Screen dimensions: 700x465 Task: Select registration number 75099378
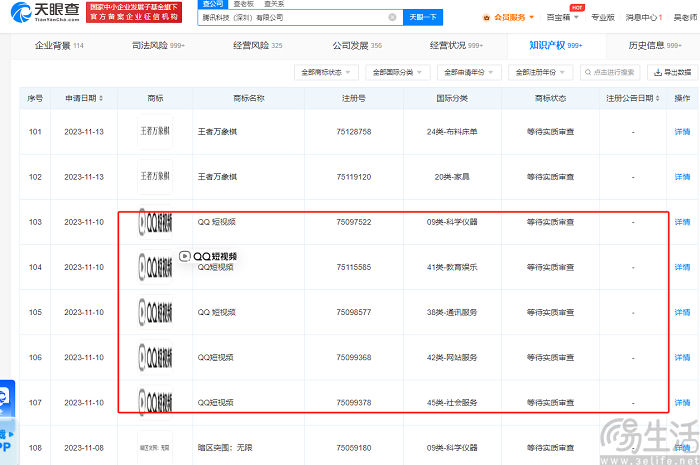click(354, 403)
